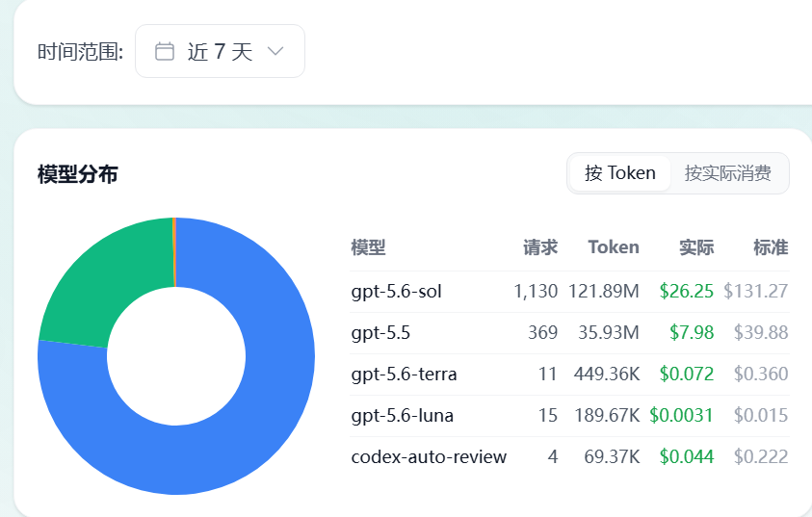Click the 模型分布 section title
The height and width of the screenshot is (517, 812).
point(78,174)
